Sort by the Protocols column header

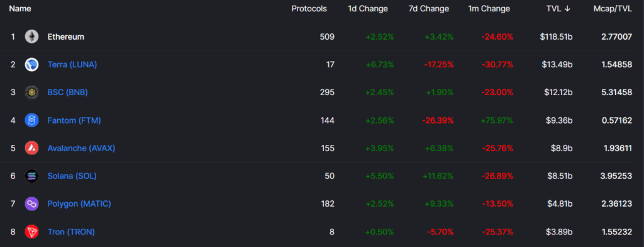click(309, 9)
